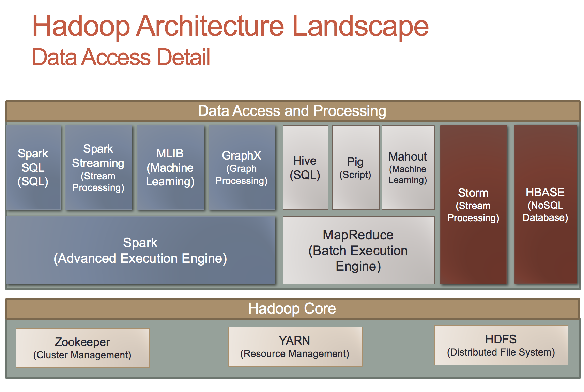
Task: Select the Data Access Detail subtitle
Action: click(121, 57)
